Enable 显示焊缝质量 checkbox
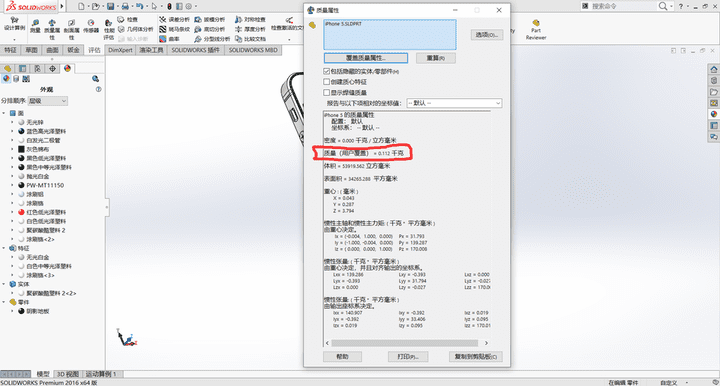Image resolution: width=720 pixels, height=386 pixels. [326, 92]
